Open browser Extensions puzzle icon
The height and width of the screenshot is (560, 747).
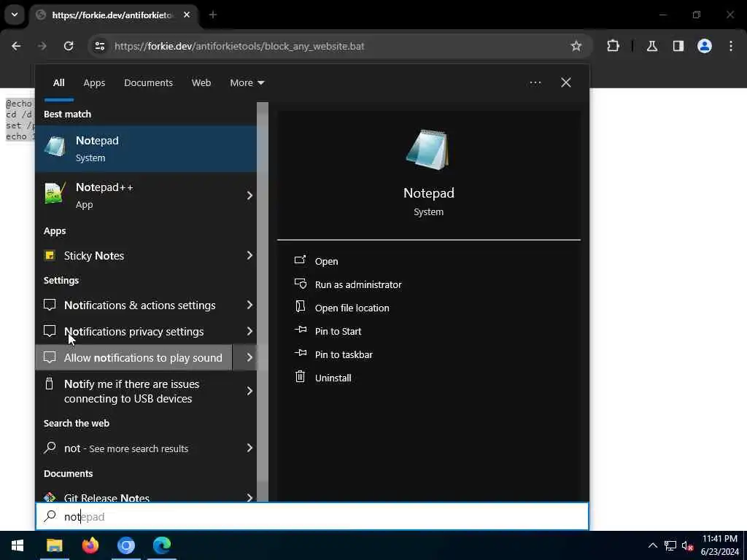[613, 46]
